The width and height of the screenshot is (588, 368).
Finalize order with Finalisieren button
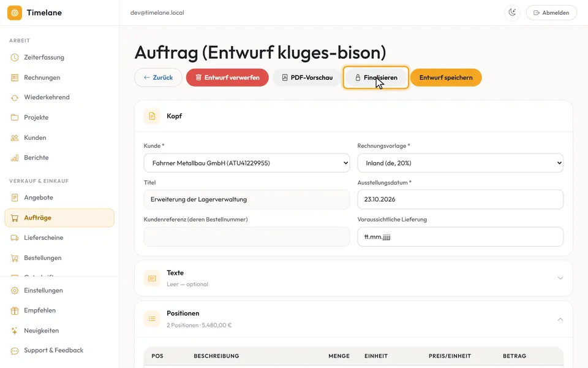pyautogui.click(x=375, y=78)
